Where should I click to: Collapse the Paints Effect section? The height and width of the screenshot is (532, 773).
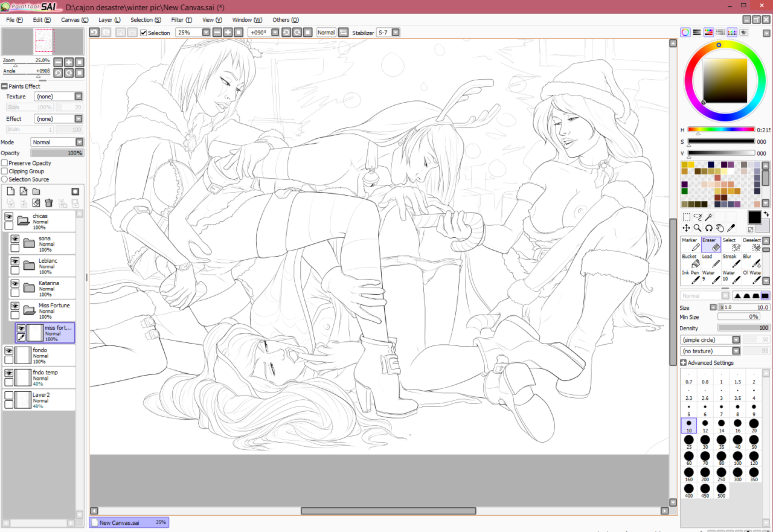(4, 86)
